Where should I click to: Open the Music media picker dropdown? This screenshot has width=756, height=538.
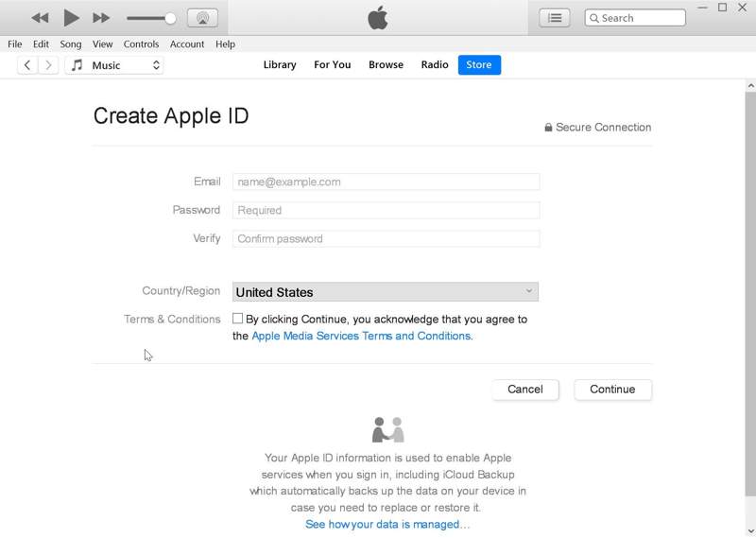pos(114,65)
